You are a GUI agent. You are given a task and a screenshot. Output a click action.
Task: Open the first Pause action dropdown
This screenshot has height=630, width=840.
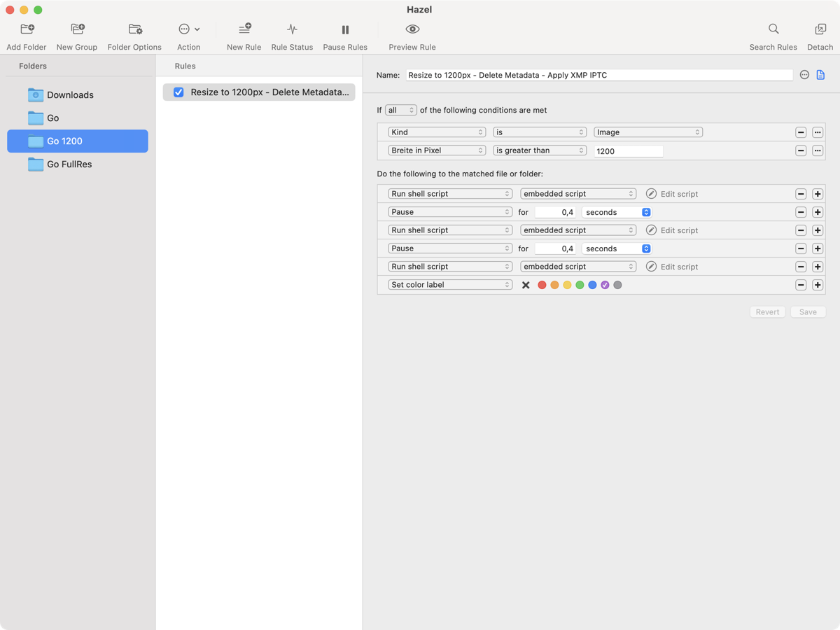point(450,212)
